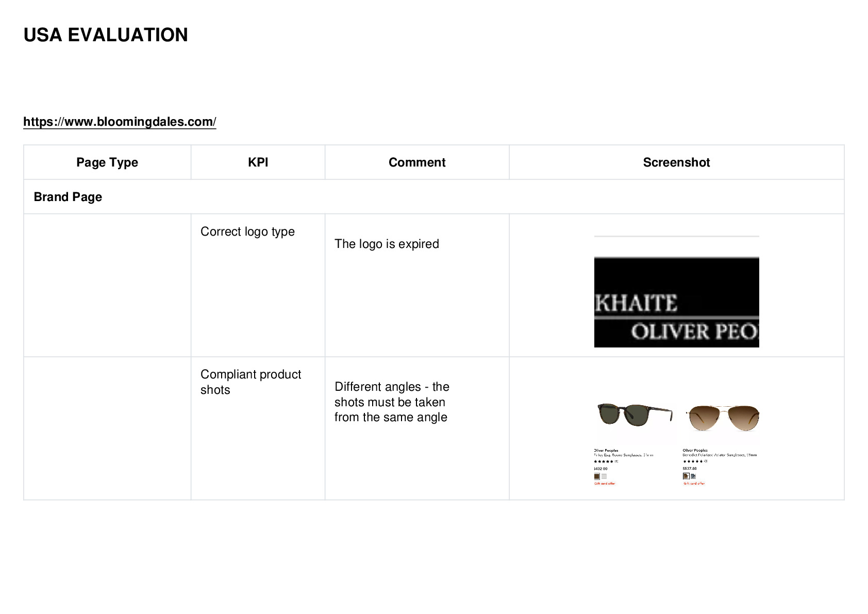Click the $432.00 price
Screen dimensions: 868x614
[x=600, y=469]
